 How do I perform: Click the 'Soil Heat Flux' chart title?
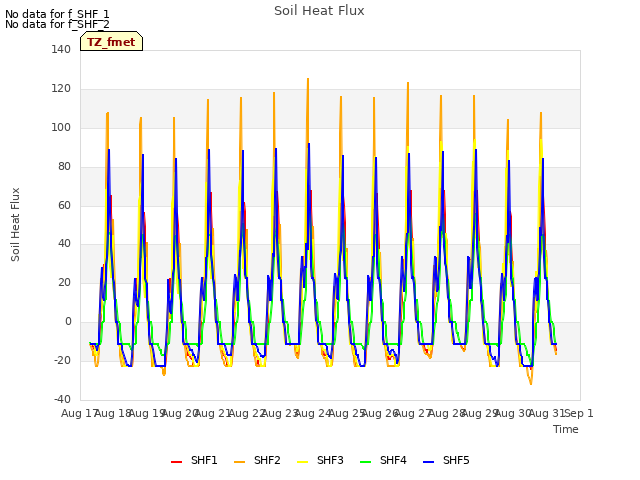coord(319,11)
